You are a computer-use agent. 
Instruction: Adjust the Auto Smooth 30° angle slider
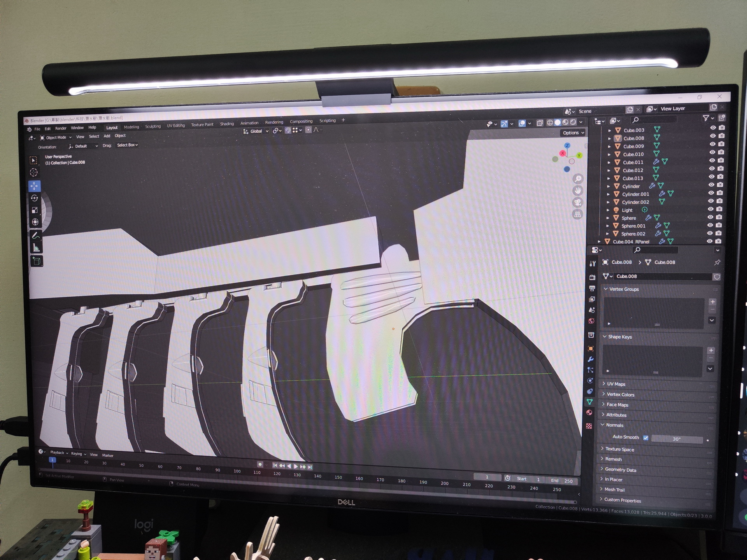click(677, 439)
